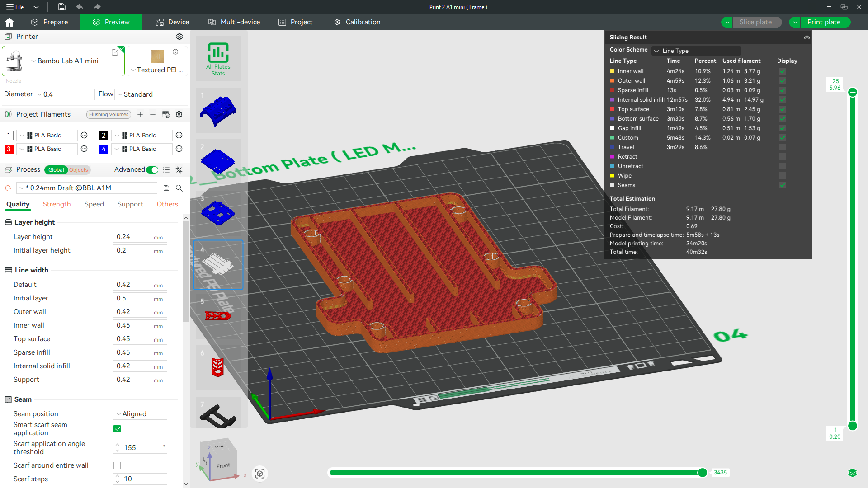
Task: Remove a filament with the minus icon
Action: click(153, 114)
